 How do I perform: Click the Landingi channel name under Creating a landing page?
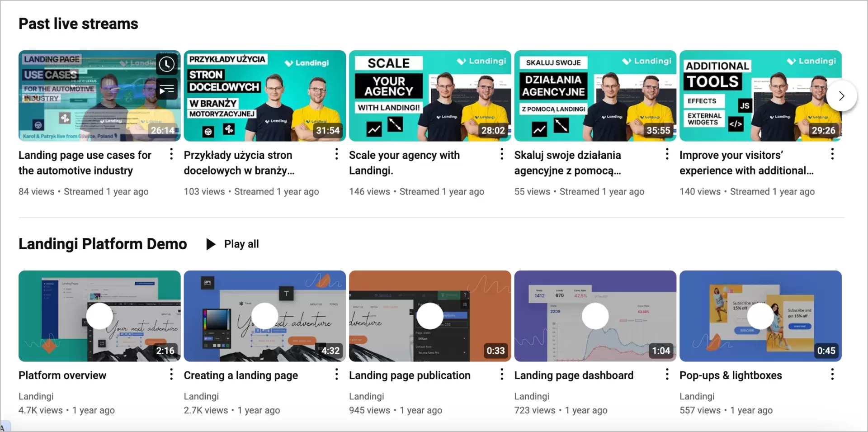tap(201, 396)
